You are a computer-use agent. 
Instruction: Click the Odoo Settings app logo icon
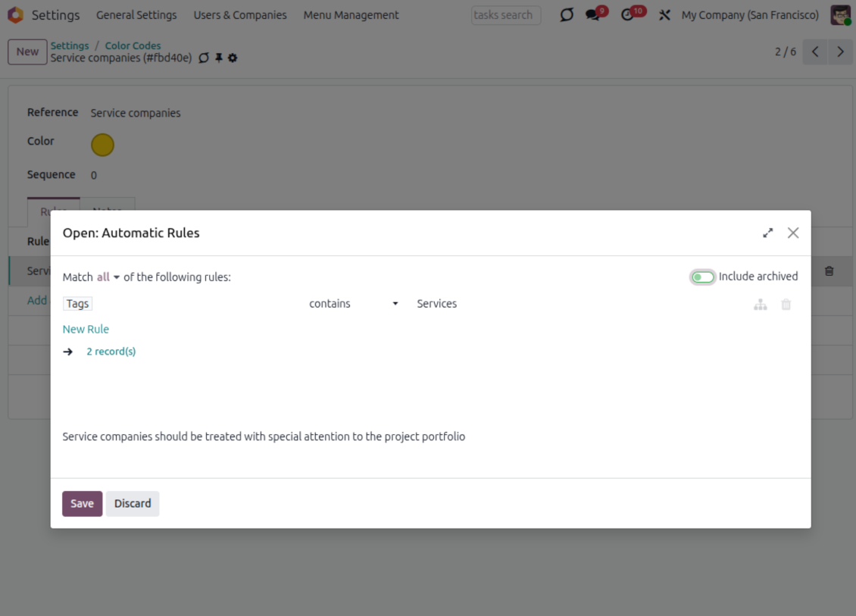point(15,15)
